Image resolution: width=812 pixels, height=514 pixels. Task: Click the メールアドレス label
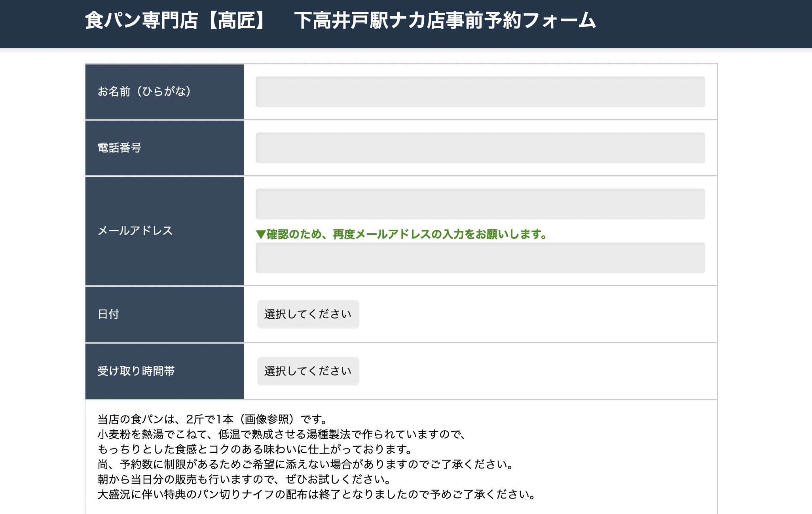pyautogui.click(x=135, y=231)
